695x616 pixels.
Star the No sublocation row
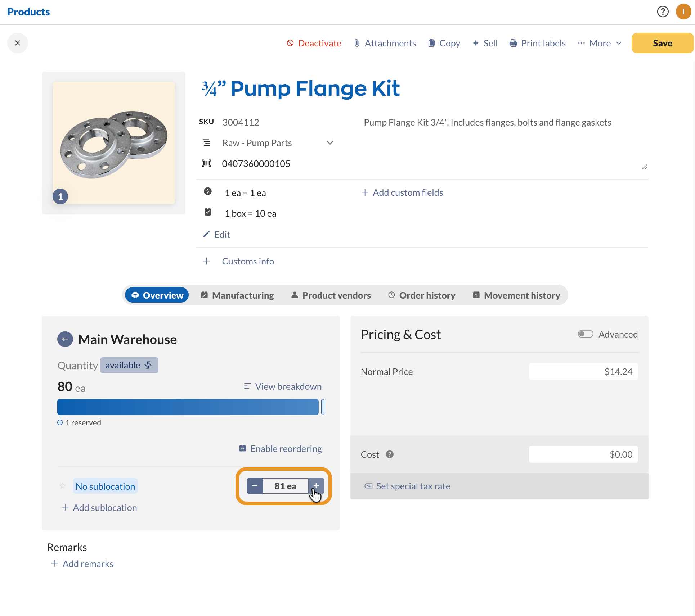click(63, 486)
